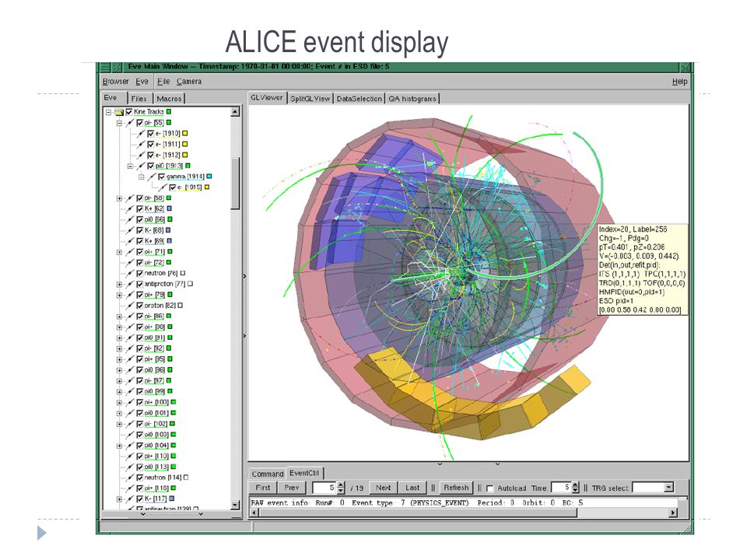
Task: Click yellow color swatch of e- [1910]
Action: click(x=185, y=133)
